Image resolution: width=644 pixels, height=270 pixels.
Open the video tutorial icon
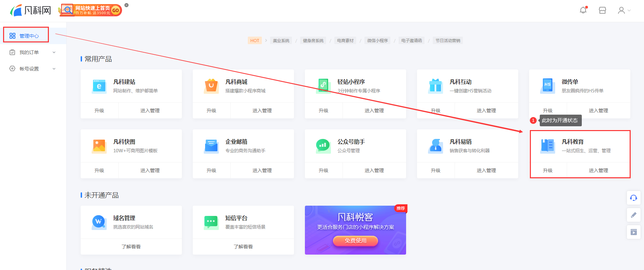633,232
